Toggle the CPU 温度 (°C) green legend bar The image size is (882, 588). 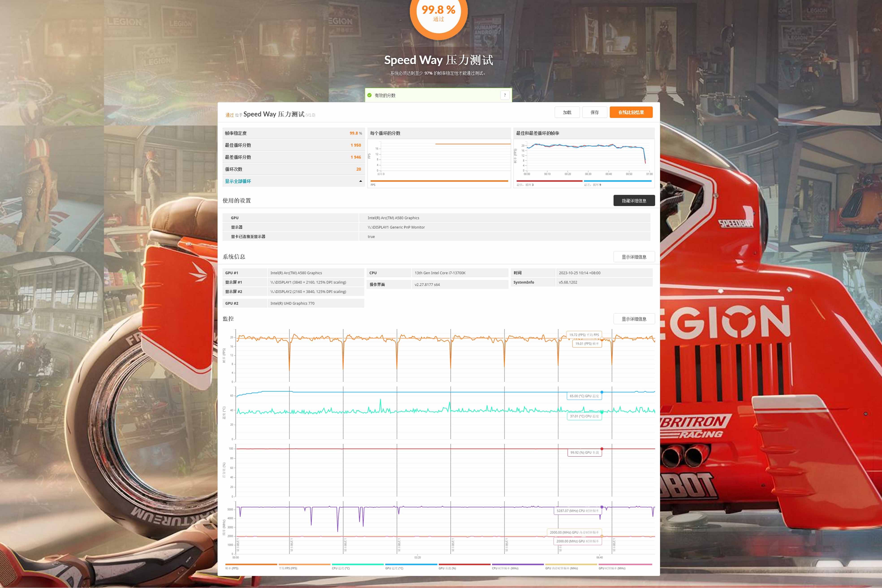coord(358,564)
